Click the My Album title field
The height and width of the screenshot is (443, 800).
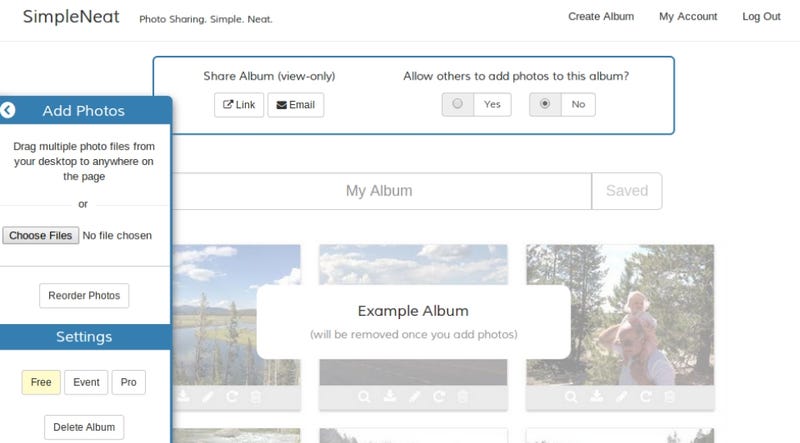(379, 191)
